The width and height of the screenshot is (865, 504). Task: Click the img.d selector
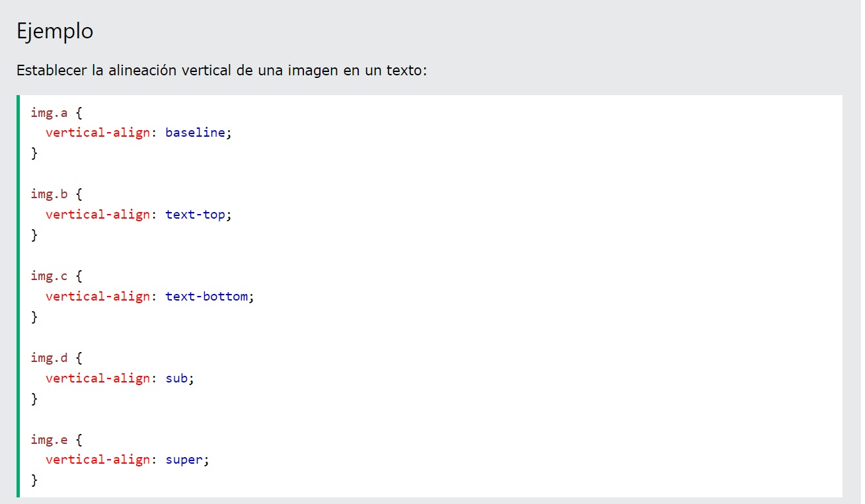coord(49,358)
